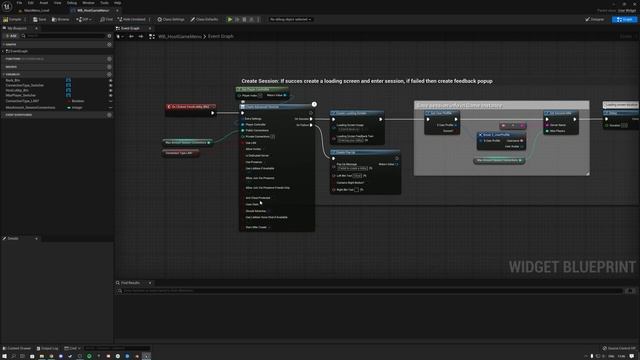The image size is (640, 360).
Task: Collapse the Graphs section
Action: (x=4, y=44)
